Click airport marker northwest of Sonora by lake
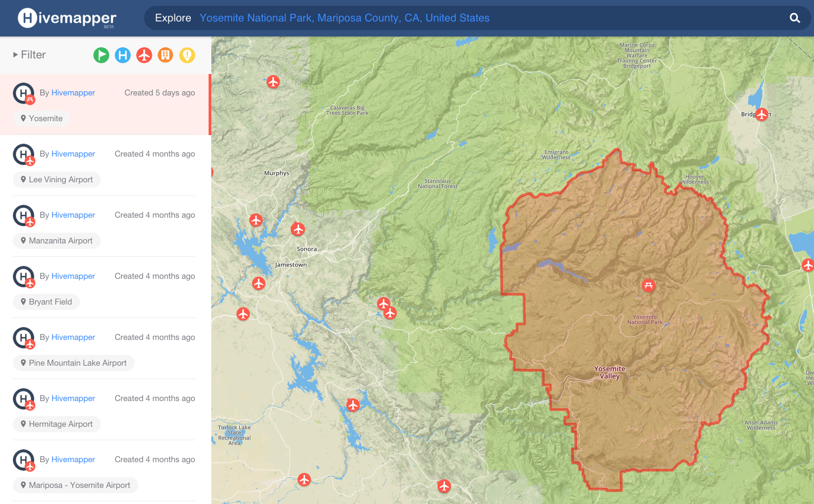 [256, 220]
